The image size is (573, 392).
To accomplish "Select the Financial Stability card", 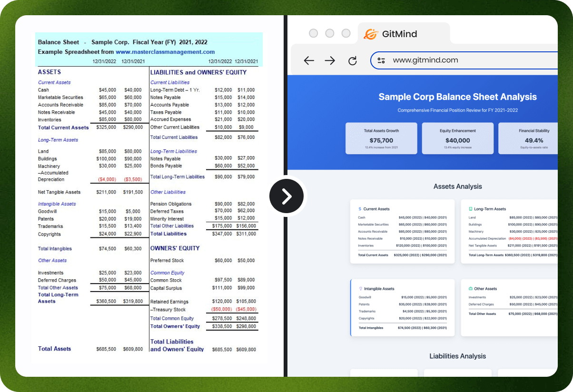I will pos(528,138).
